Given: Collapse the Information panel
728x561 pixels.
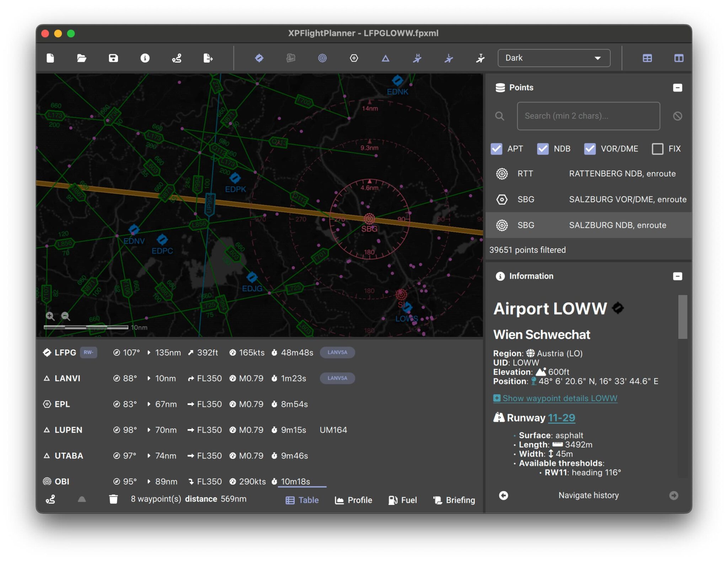Looking at the screenshot, I should 677,276.
